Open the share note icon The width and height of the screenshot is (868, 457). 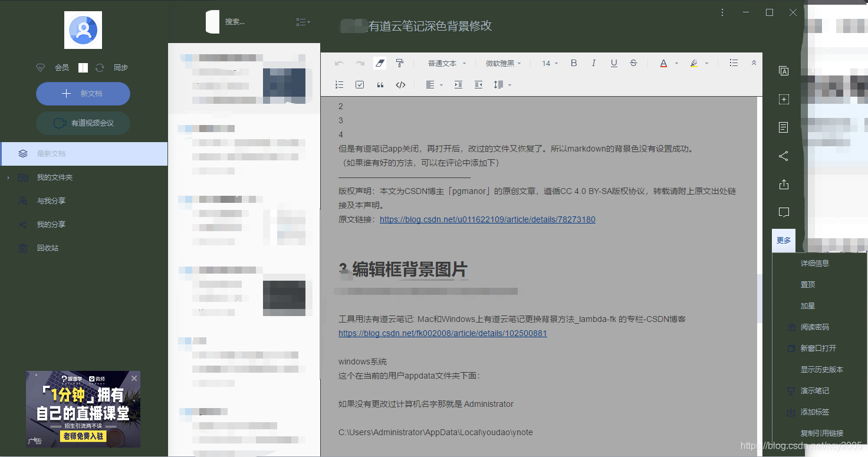pyautogui.click(x=783, y=156)
